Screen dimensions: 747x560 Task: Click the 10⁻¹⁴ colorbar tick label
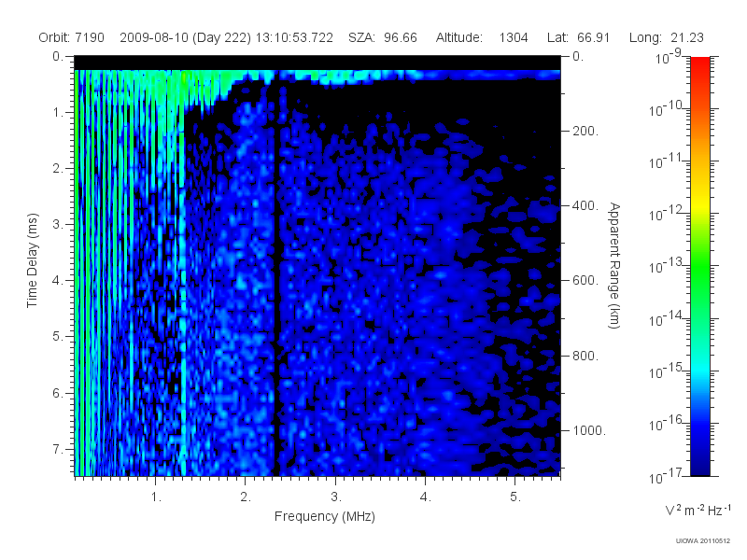(668, 318)
